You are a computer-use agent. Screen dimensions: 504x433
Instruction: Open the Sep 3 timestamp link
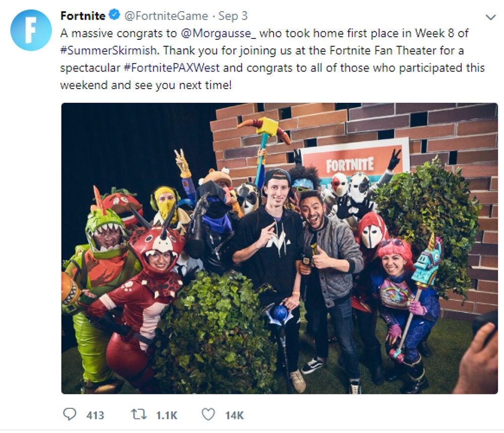click(x=233, y=16)
